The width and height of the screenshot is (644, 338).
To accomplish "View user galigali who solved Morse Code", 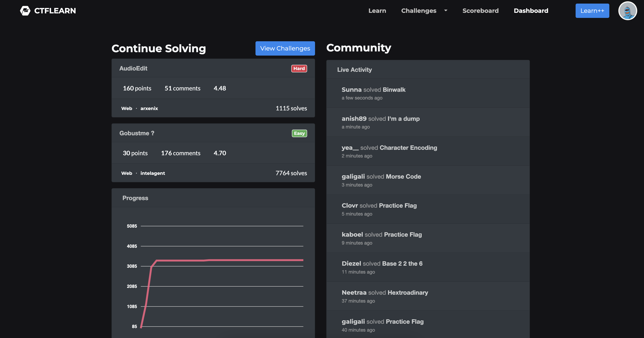I will tap(353, 177).
